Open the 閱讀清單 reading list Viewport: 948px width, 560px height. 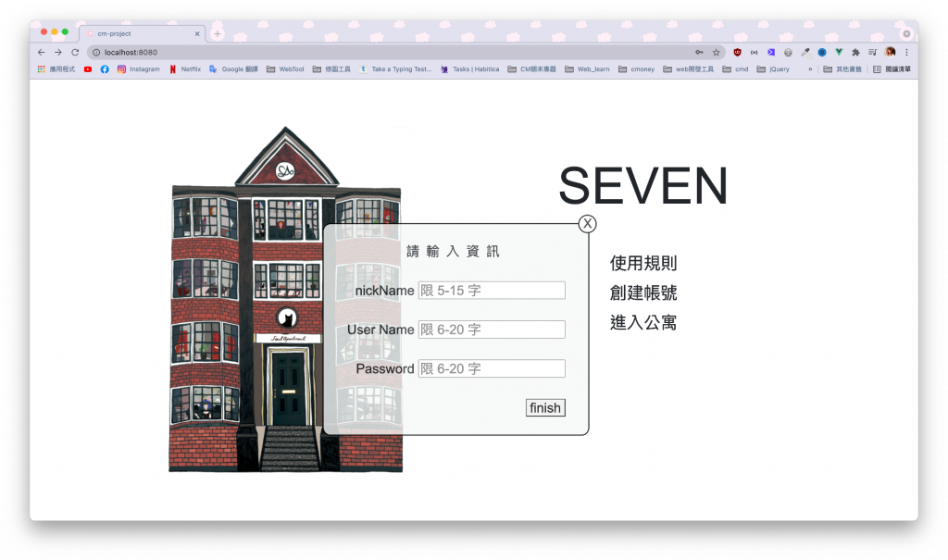pos(892,69)
